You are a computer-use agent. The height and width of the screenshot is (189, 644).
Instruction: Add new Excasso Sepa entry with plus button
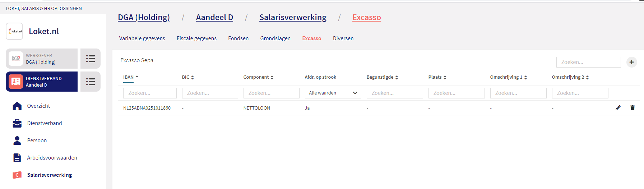pyautogui.click(x=631, y=62)
